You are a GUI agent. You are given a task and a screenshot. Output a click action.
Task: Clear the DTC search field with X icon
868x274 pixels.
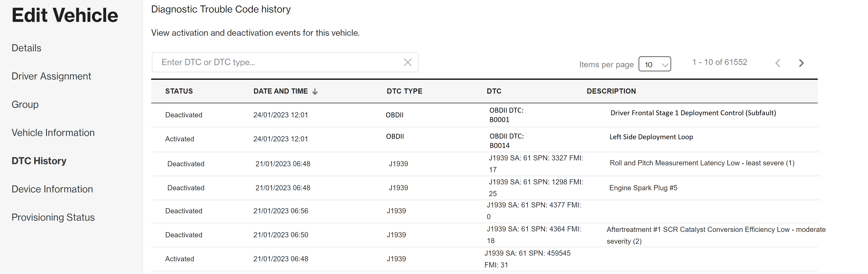(x=407, y=62)
